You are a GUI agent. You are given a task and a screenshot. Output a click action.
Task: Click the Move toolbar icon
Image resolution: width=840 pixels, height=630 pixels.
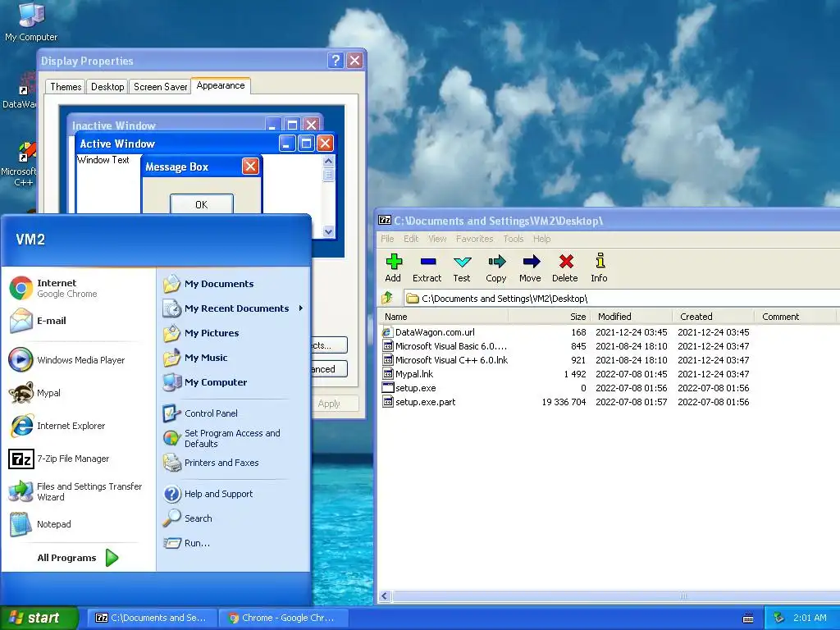530,267
